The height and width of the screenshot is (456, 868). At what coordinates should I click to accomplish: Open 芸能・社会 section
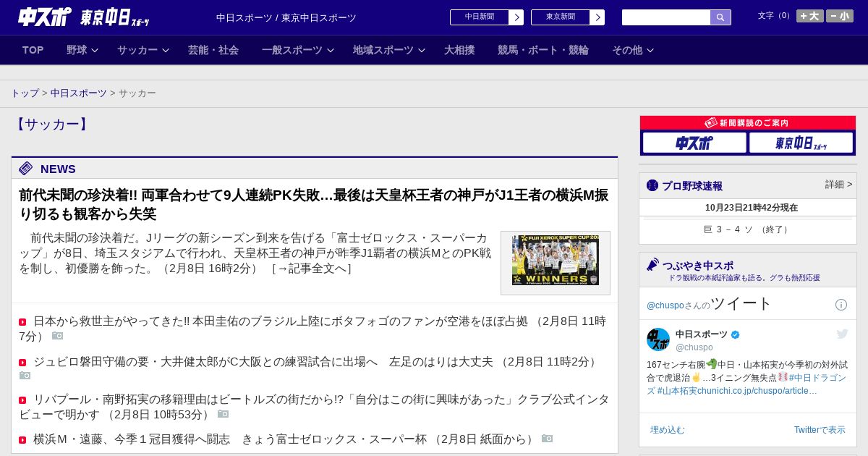[213, 50]
